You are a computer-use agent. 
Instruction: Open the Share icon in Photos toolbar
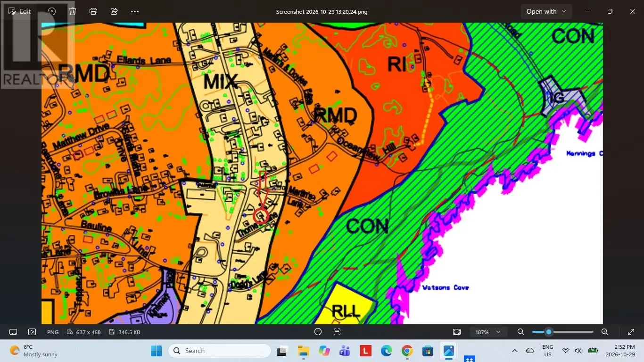pos(114,11)
